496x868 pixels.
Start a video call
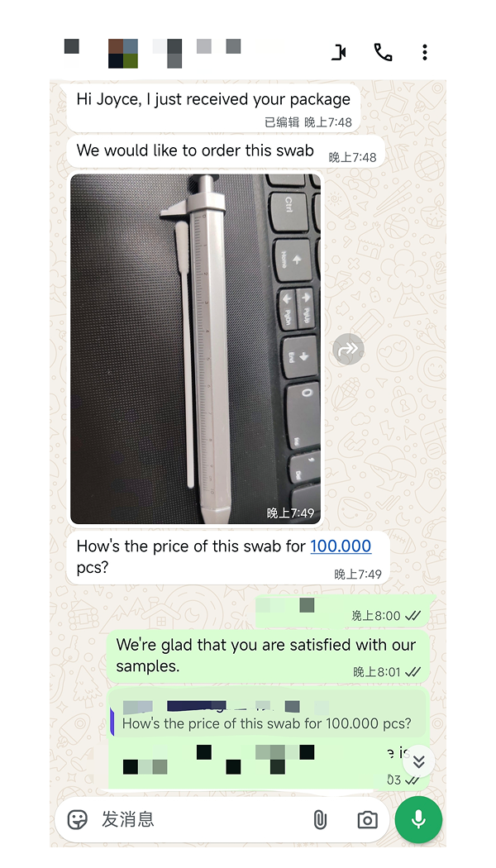pyautogui.click(x=339, y=53)
